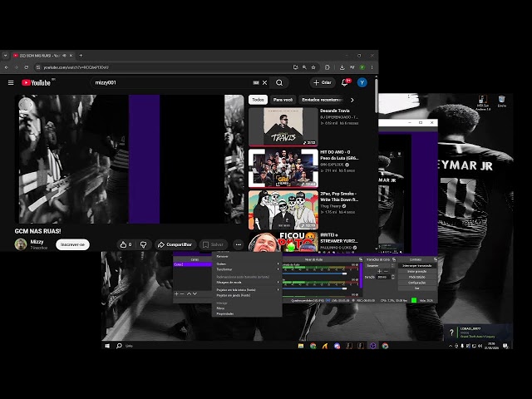Open more actions ellipsis under video
Image resolution: width=532 pixels, height=399 pixels.
239,244
